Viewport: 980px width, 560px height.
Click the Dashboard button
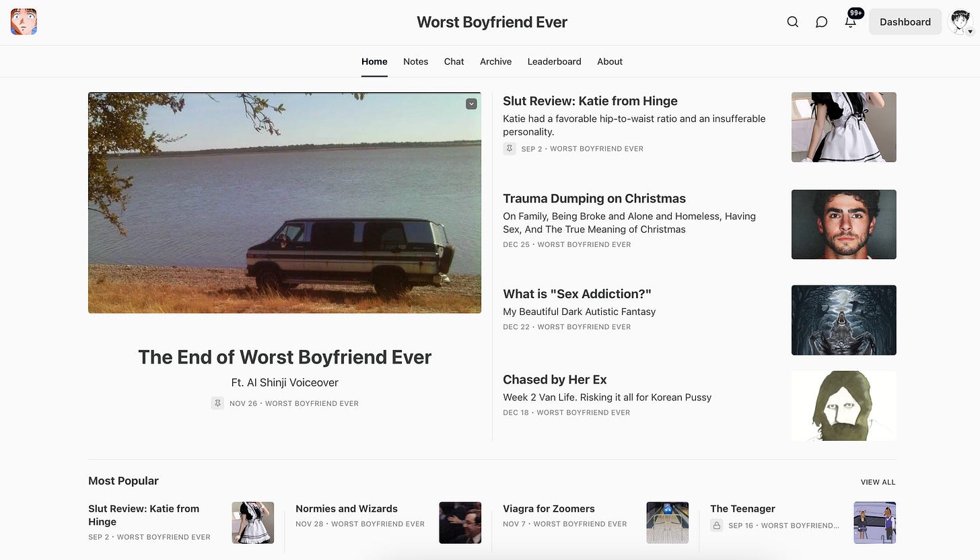[x=905, y=22]
